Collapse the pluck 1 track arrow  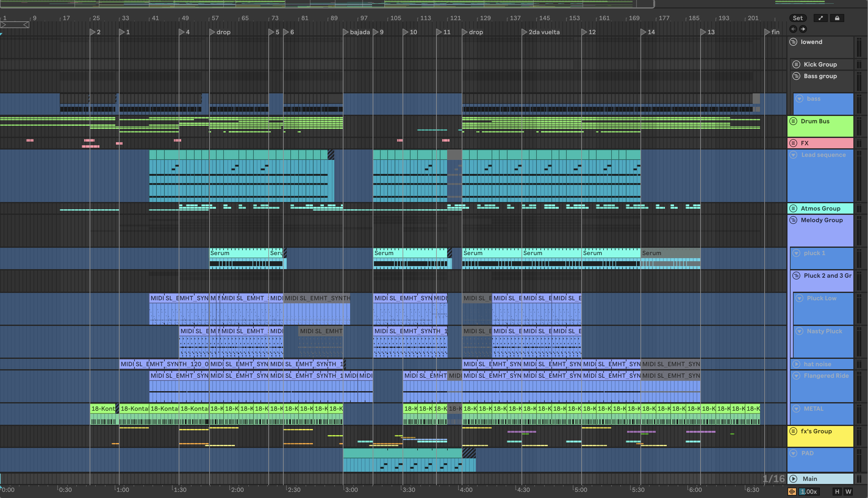(796, 253)
